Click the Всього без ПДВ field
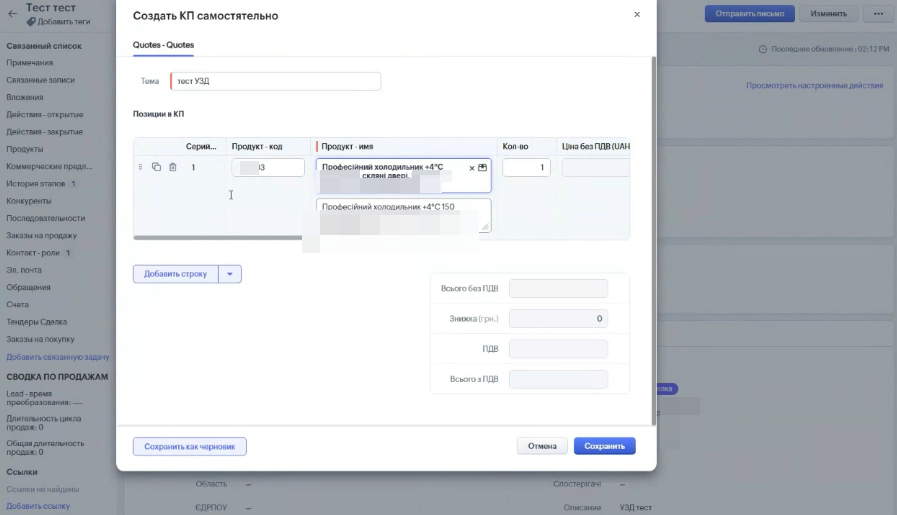897x515 pixels. [558, 288]
